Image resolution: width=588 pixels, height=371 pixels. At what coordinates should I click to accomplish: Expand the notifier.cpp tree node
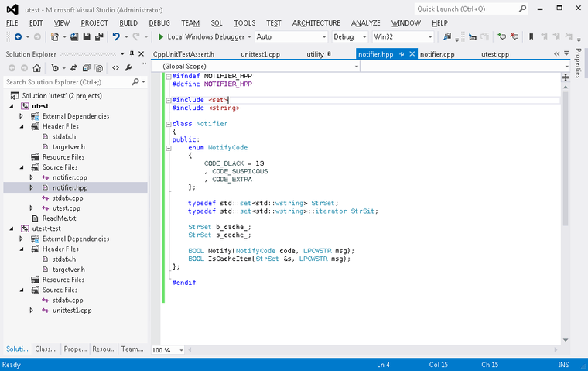click(x=32, y=177)
